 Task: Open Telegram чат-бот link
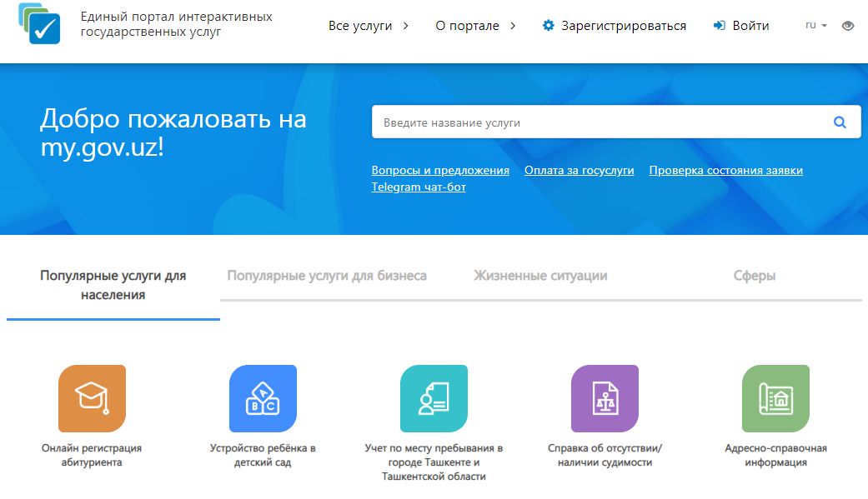click(419, 187)
